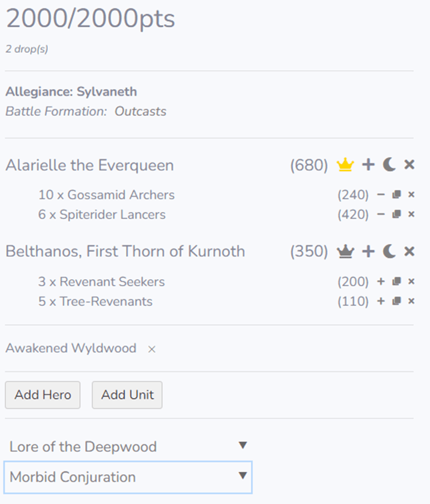Remove the Revenant Seekers unit

(412, 282)
